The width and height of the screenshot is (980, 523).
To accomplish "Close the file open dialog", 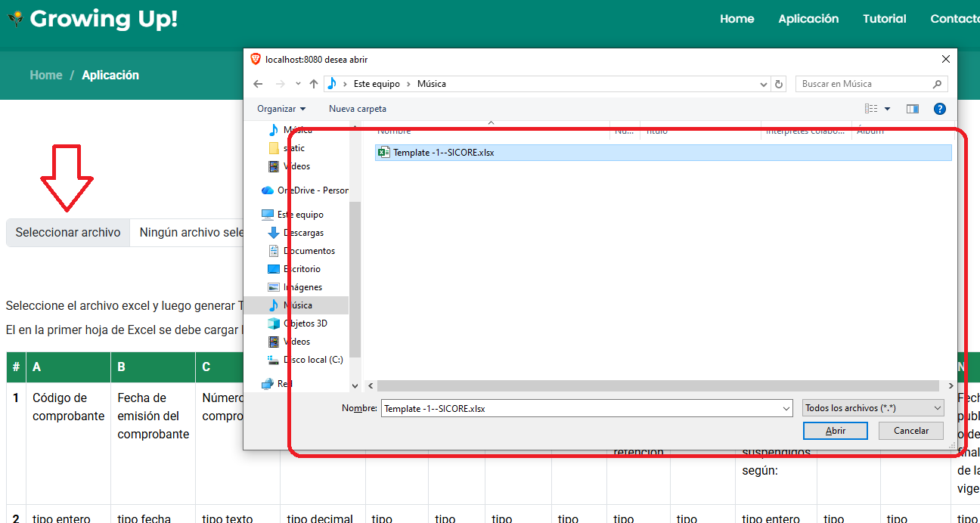I will (x=946, y=59).
